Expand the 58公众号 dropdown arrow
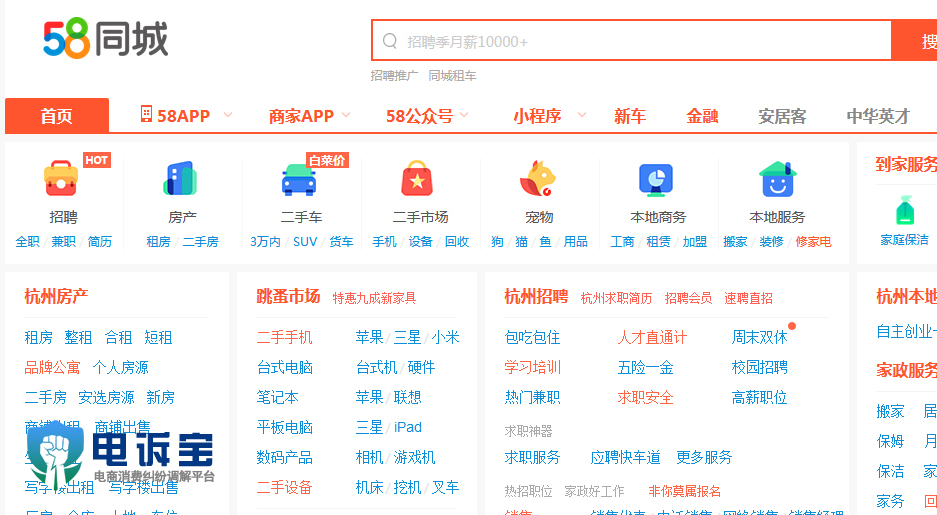The width and height of the screenshot is (937, 515). (464, 114)
